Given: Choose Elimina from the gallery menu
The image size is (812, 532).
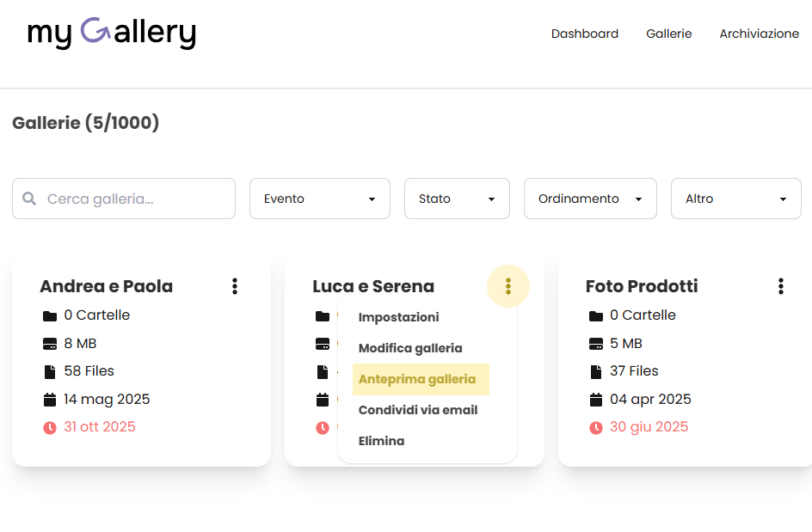Looking at the screenshot, I should click(382, 442).
